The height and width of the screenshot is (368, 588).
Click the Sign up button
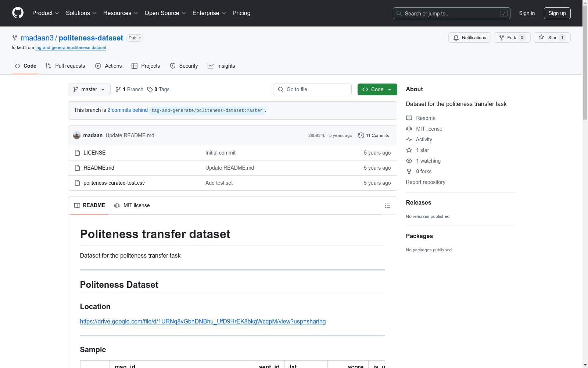point(557,13)
